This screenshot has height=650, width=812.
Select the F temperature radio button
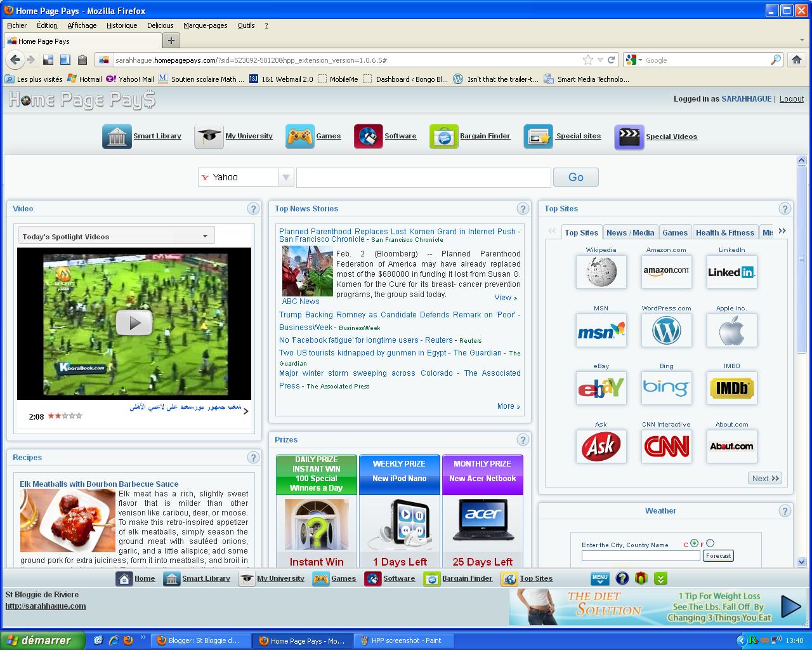pyautogui.click(x=710, y=543)
